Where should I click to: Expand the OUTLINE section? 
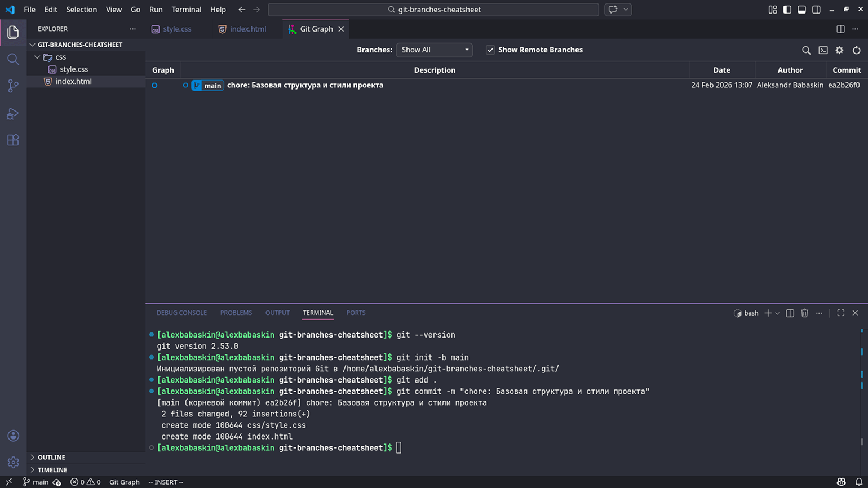click(51, 457)
